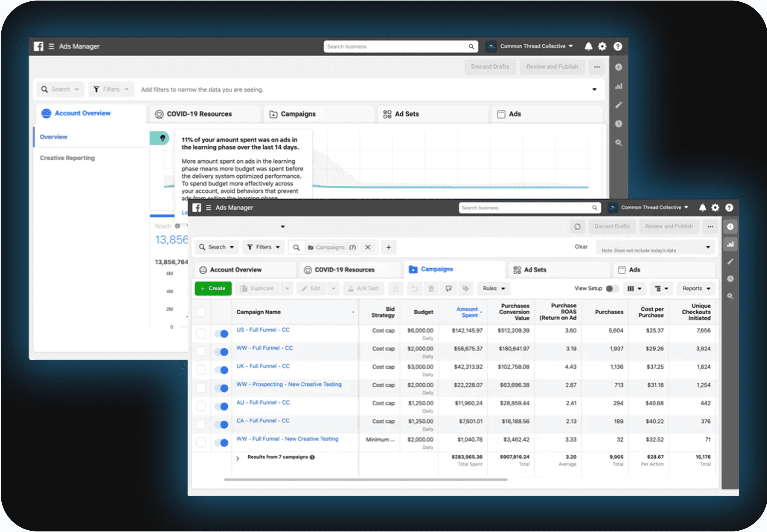
Task: Click Clear next to the campaign filter
Action: [581, 247]
